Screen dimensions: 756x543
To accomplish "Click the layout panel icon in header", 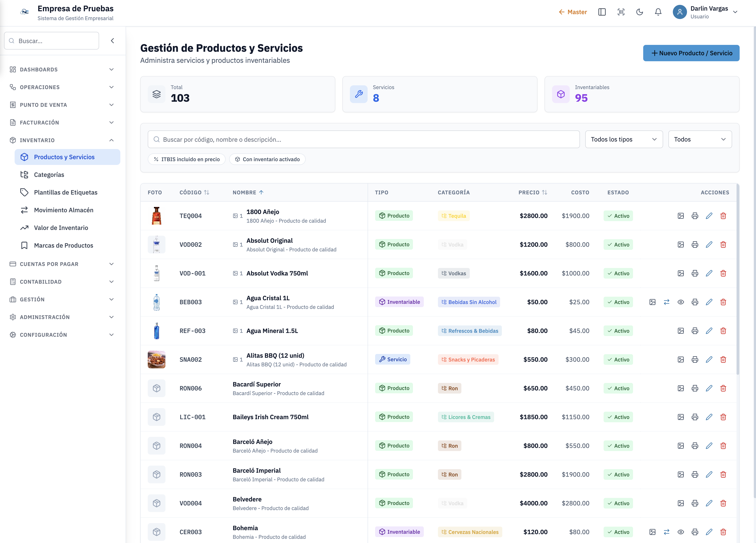I will [602, 12].
